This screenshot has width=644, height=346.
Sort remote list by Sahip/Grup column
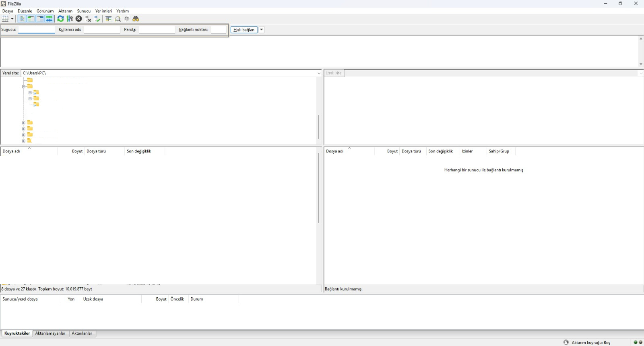[501, 151]
